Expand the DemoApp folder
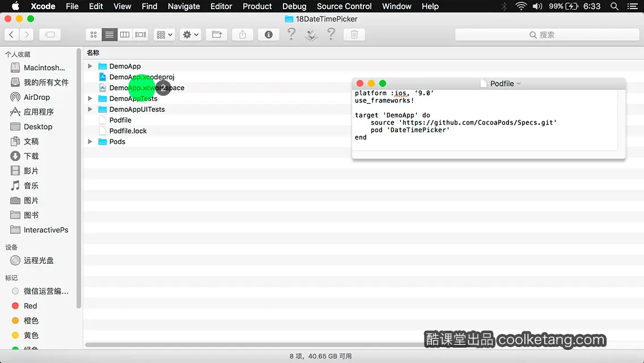 90,66
